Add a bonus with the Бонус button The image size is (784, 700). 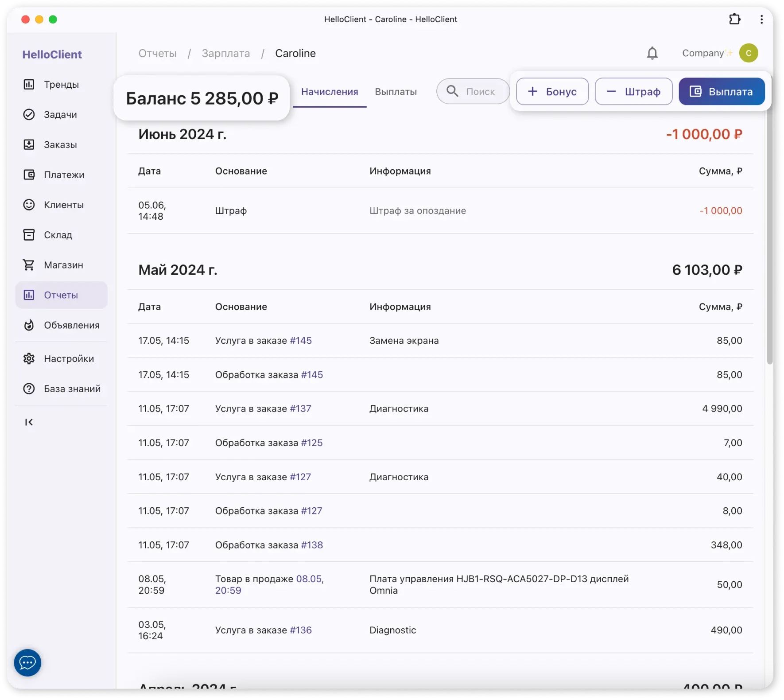click(x=552, y=92)
